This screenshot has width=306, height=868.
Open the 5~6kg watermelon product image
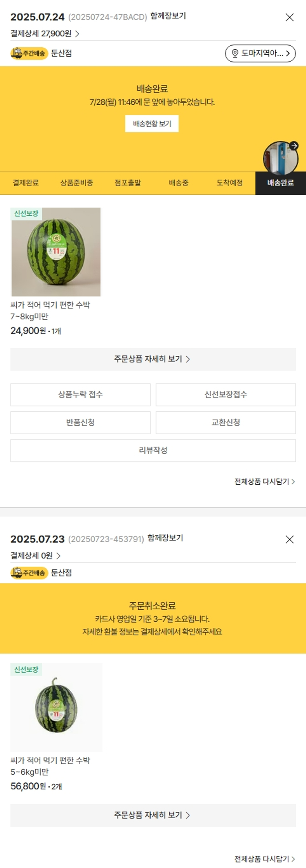(56, 707)
